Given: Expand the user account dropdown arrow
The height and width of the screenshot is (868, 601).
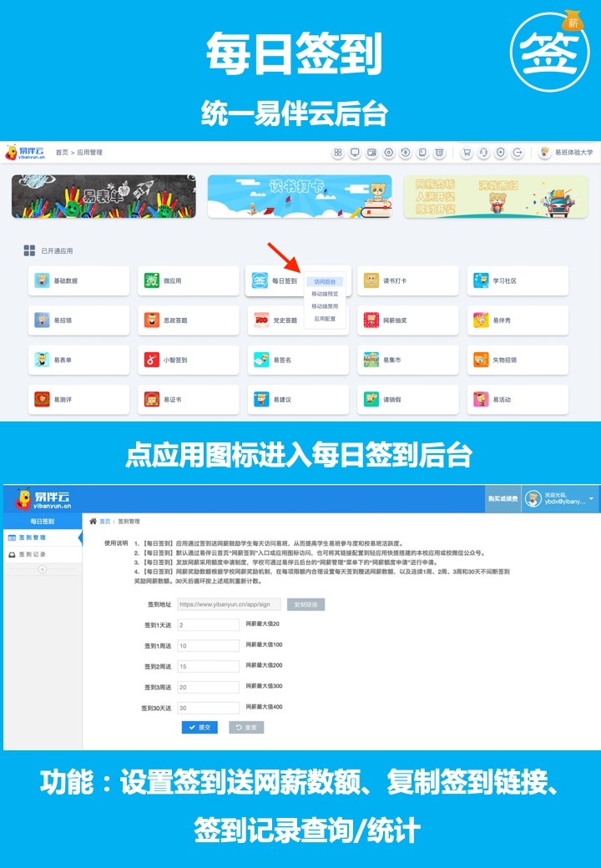Looking at the screenshot, I should pos(591,498).
